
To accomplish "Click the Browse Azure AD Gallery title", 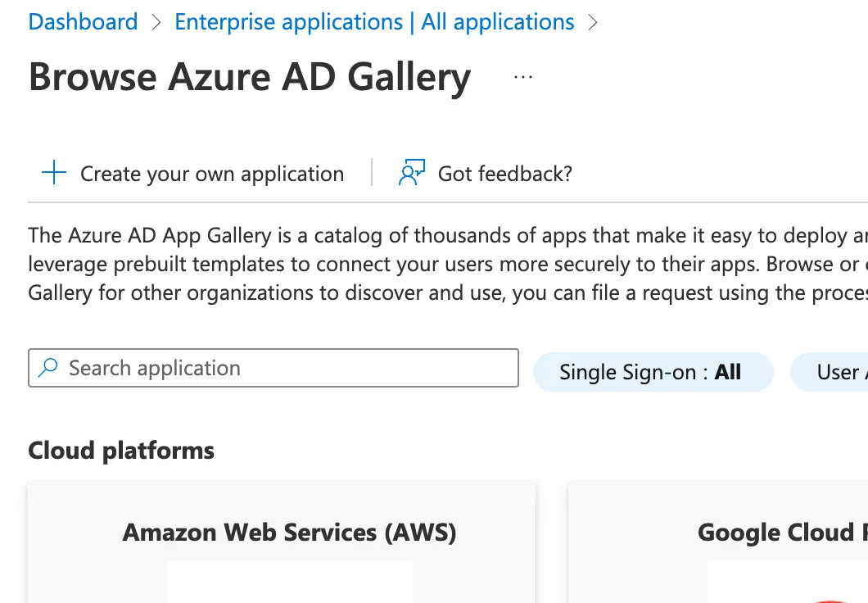I will [x=250, y=77].
